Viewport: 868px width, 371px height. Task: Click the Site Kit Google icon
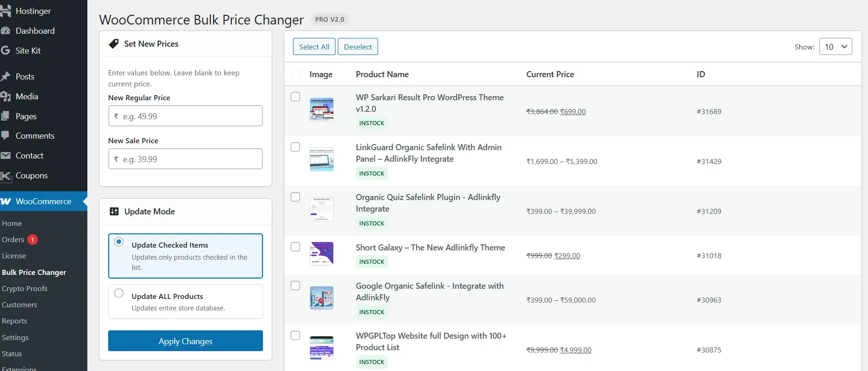(x=6, y=50)
